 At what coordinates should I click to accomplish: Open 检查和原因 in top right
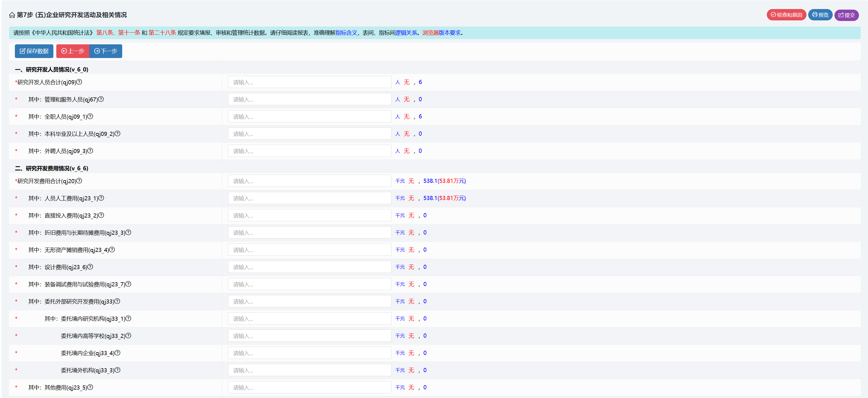pos(786,15)
